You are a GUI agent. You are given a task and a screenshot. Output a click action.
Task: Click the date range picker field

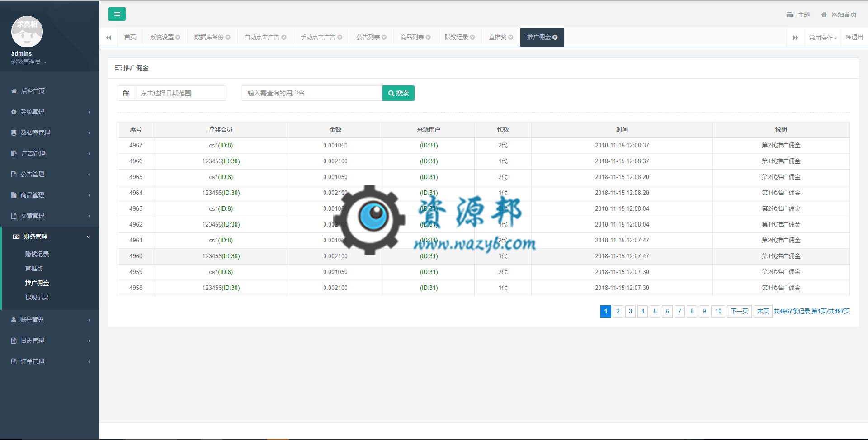pyautogui.click(x=180, y=93)
